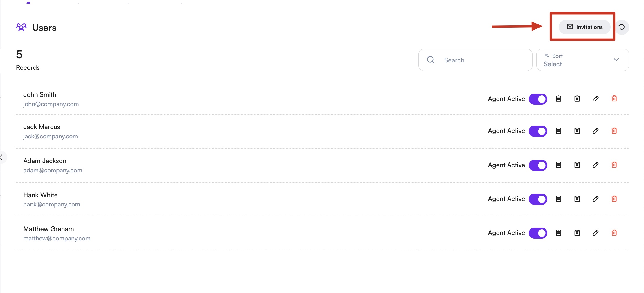Screen dimensions: 644x293
Task: Turn off Matthew Graham's Agent Active switch
Action: point(538,233)
